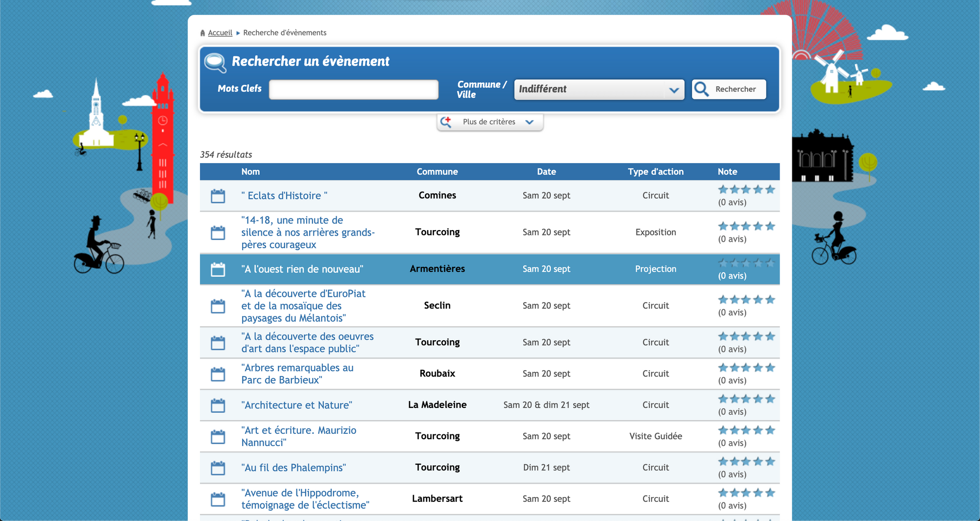Focus the Mots Clefs text field
The width and height of the screenshot is (980, 521).
[x=353, y=90]
